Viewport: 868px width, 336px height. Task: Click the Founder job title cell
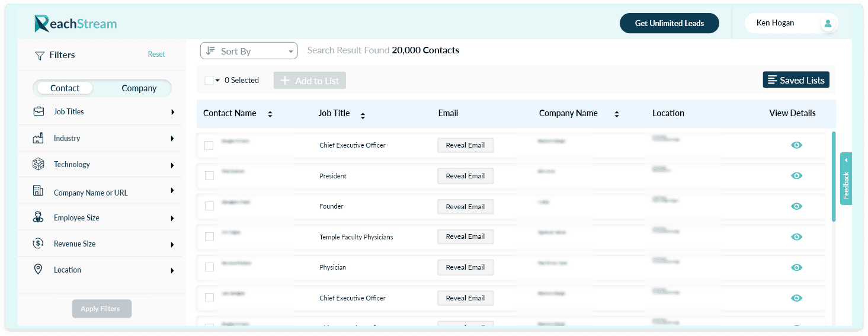coord(331,206)
